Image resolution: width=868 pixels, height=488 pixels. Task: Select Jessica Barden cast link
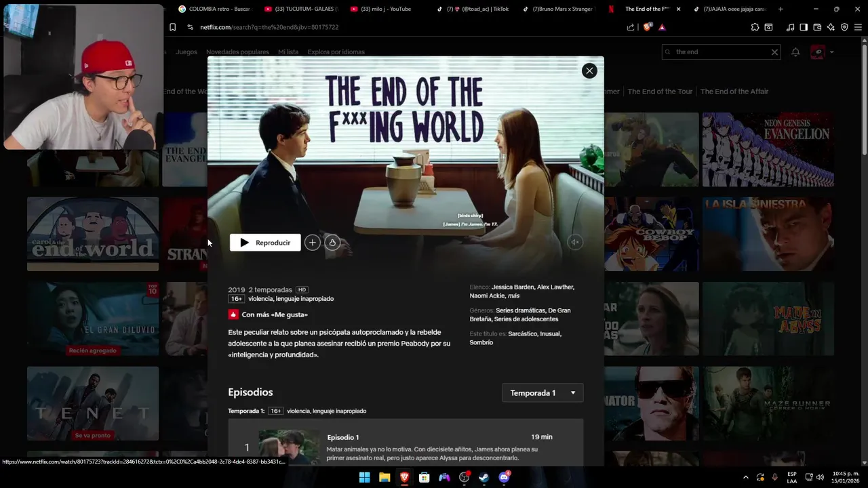(x=513, y=287)
